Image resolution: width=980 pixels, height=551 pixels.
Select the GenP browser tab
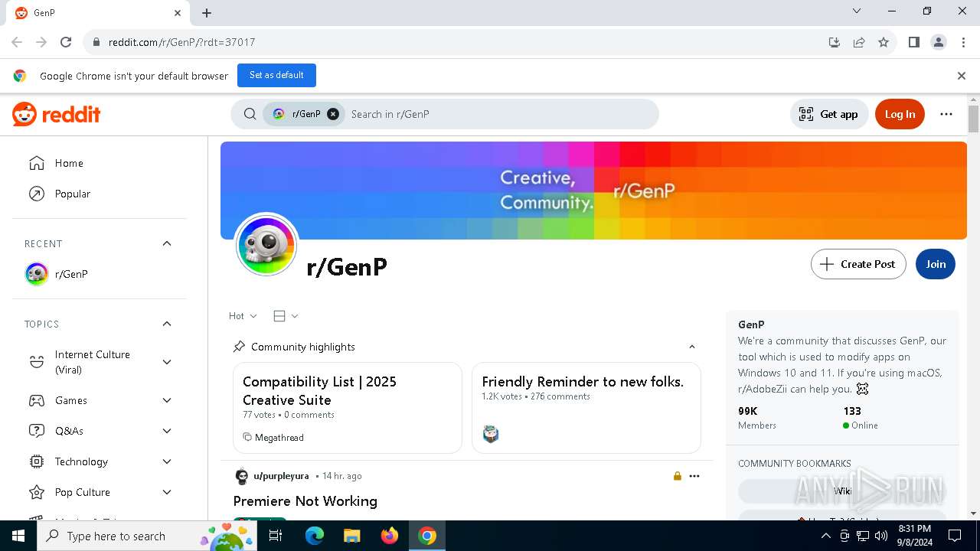[x=98, y=13]
